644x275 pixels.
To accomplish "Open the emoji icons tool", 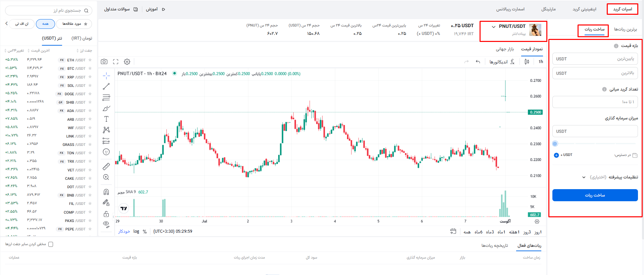I will pyautogui.click(x=106, y=152).
